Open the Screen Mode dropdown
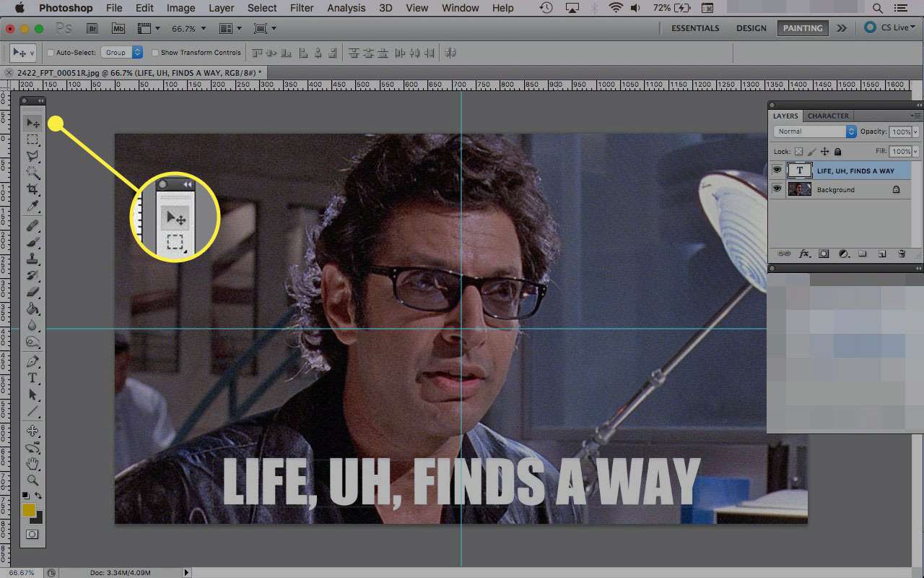The width and height of the screenshot is (924, 578). 266,28
